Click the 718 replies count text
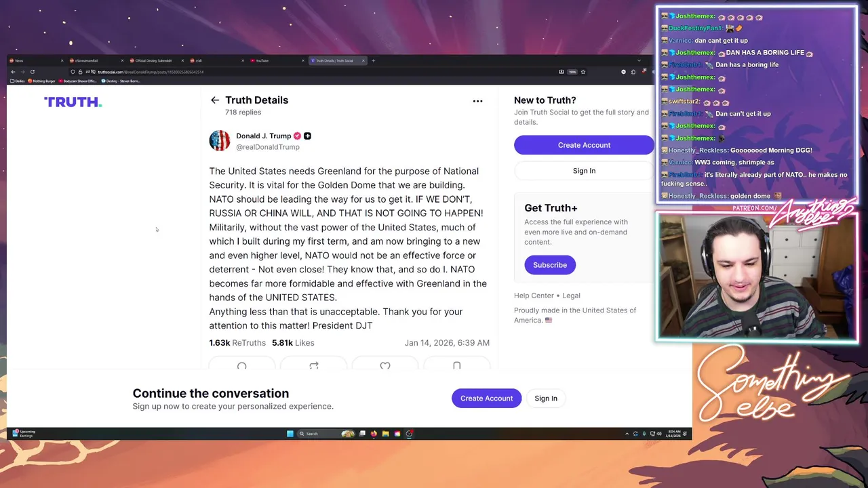The height and width of the screenshot is (488, 868). 243,113
